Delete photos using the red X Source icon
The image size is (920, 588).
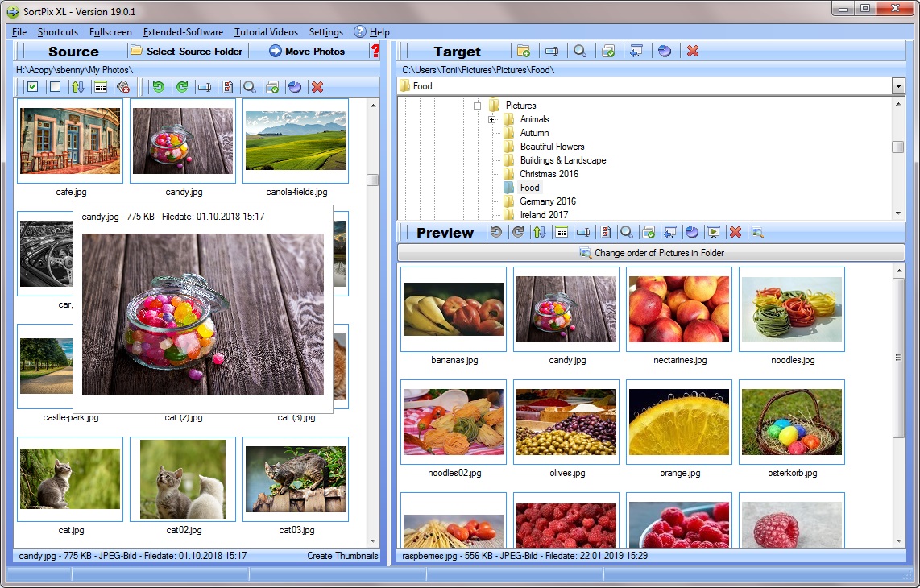pos(317,86)
